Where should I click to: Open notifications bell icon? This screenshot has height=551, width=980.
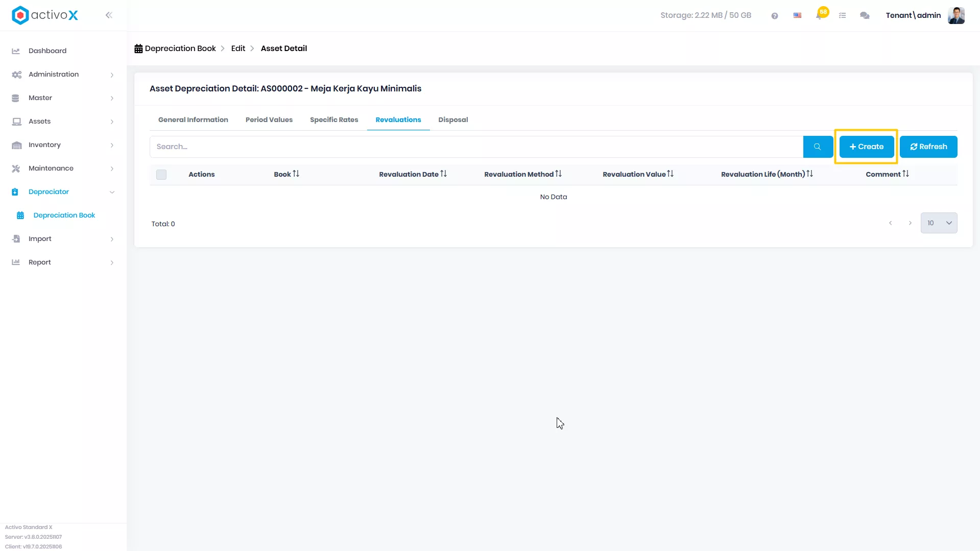(819, 16)
